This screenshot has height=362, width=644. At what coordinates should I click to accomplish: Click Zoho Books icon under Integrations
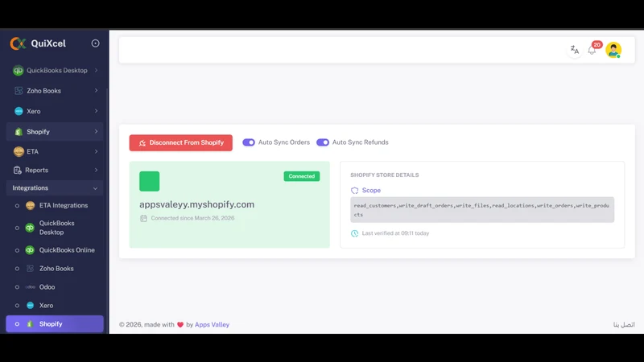tap(30, 269)
